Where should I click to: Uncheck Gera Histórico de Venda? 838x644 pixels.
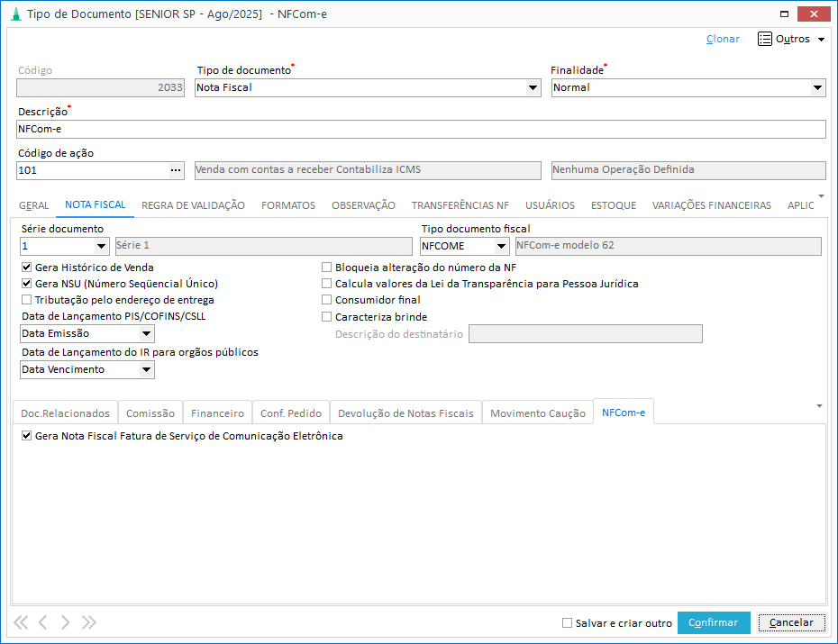(x=27, y=268)
